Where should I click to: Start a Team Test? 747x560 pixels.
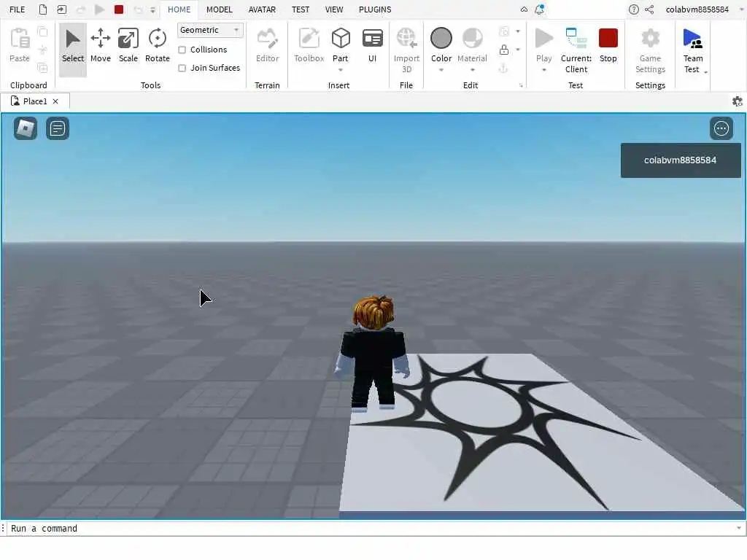click(x=693, y=50)
